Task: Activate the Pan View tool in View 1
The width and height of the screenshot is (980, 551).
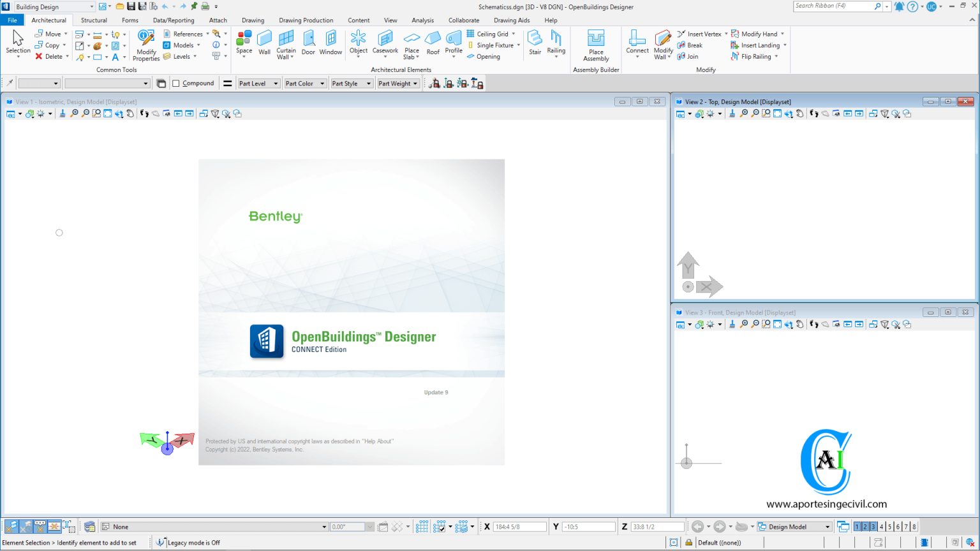Action: point(131,114)
